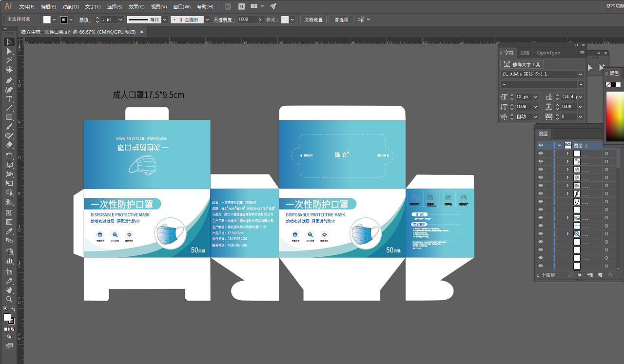Open the 12 pt font size dropdown
This screenshot has width=624, height=364.
535,97
